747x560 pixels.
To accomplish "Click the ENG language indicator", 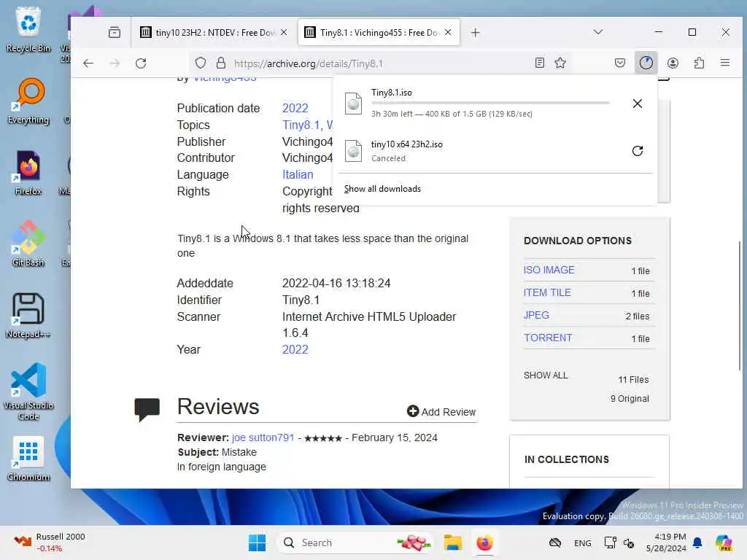I will (582, 542).
